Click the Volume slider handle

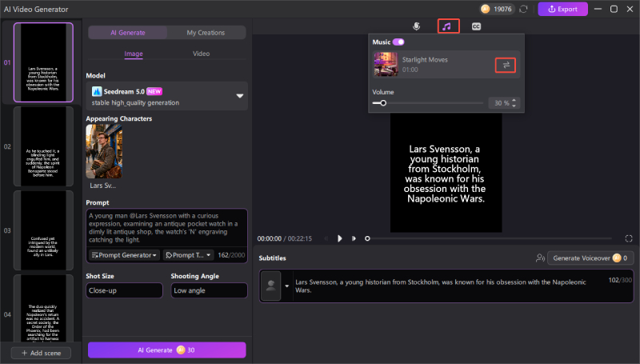(384, 103)
